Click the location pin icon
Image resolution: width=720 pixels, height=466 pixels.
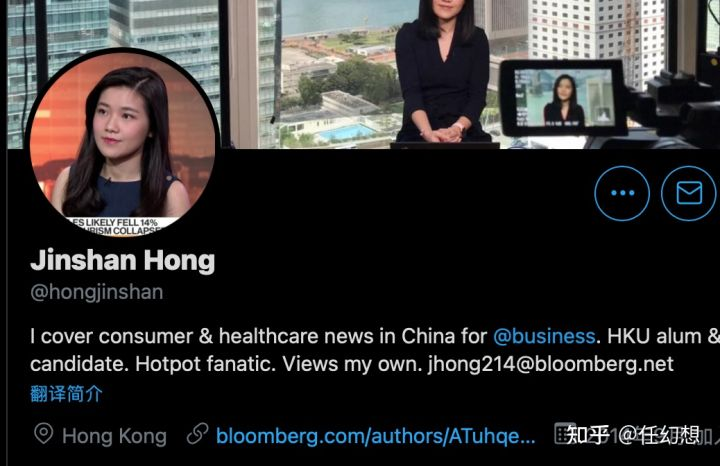click(44, 434)
